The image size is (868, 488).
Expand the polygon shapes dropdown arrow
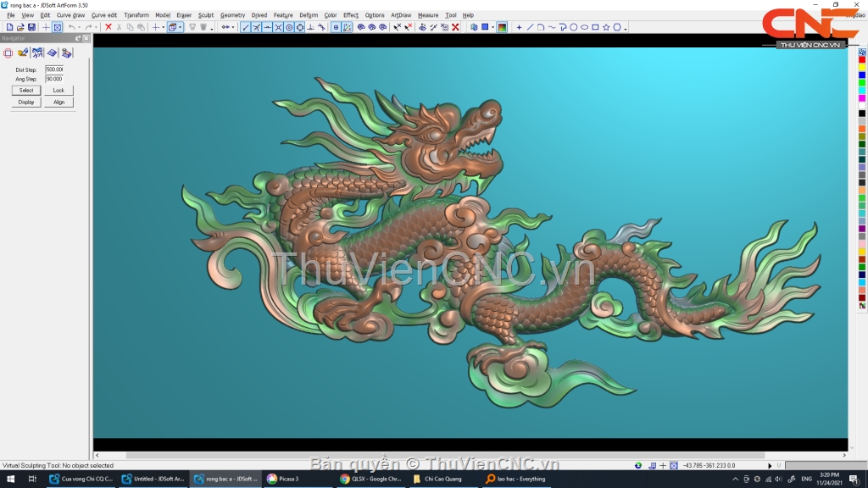[x=626, y=28]
